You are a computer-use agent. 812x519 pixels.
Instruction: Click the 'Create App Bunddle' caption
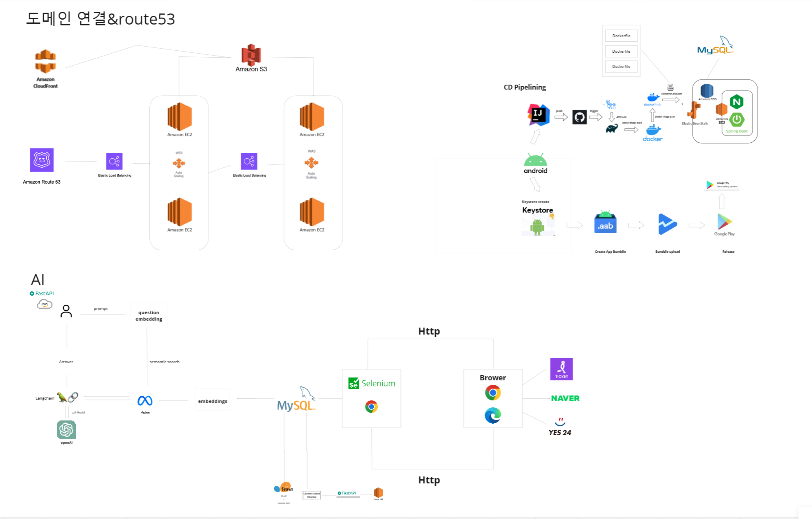pos(610,252)
